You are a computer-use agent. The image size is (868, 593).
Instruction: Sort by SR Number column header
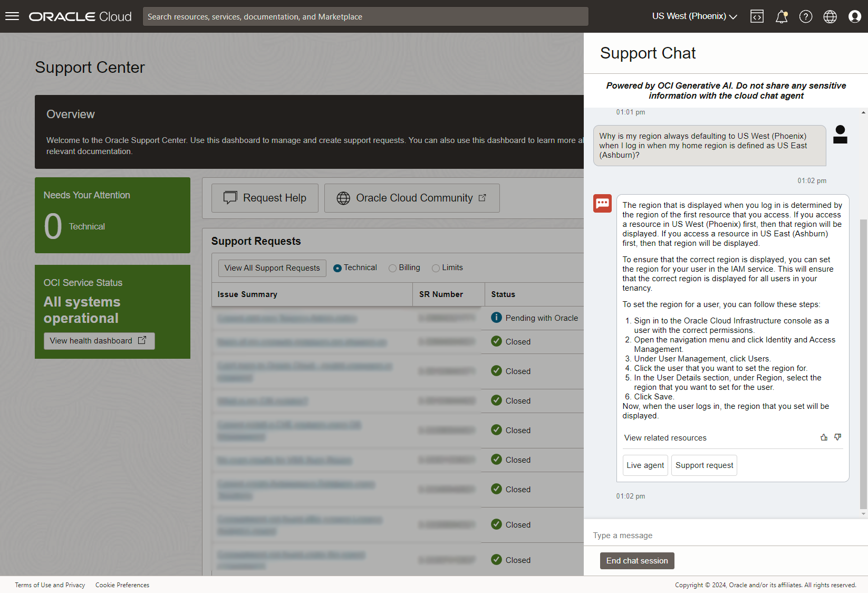[441, 294]
